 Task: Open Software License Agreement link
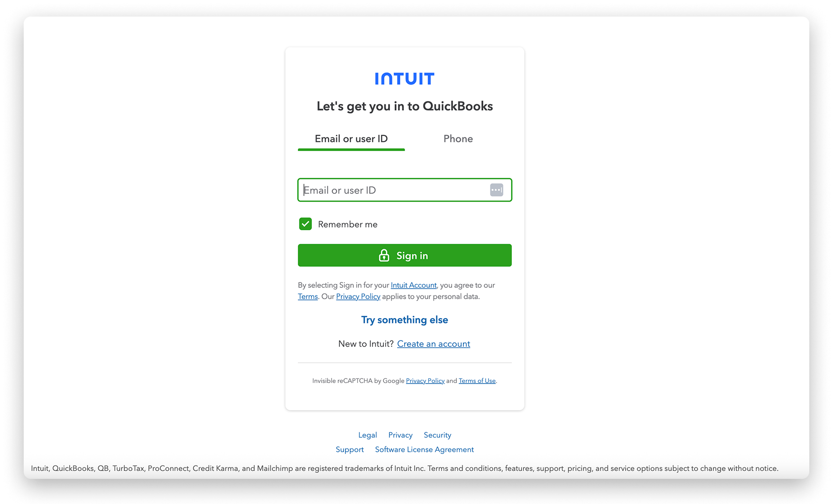tap(425, 449)
